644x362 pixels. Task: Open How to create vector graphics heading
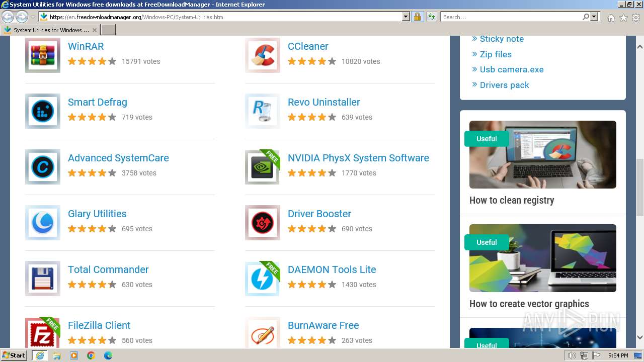click(529, 304)
